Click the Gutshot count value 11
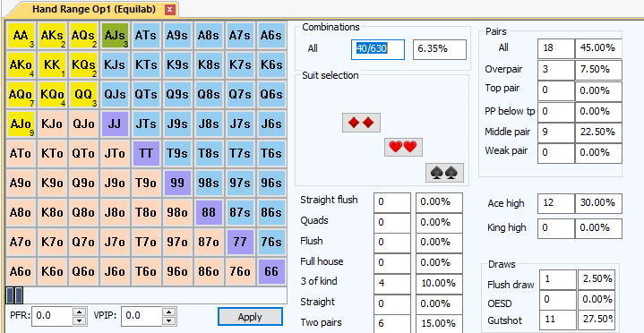 tap(558, 320)
